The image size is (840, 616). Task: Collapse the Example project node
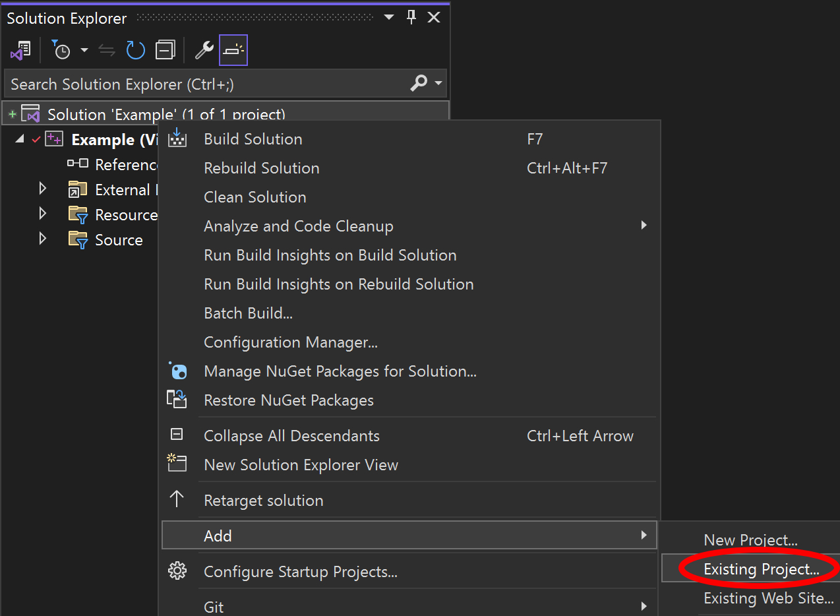[x=18, y=139]
